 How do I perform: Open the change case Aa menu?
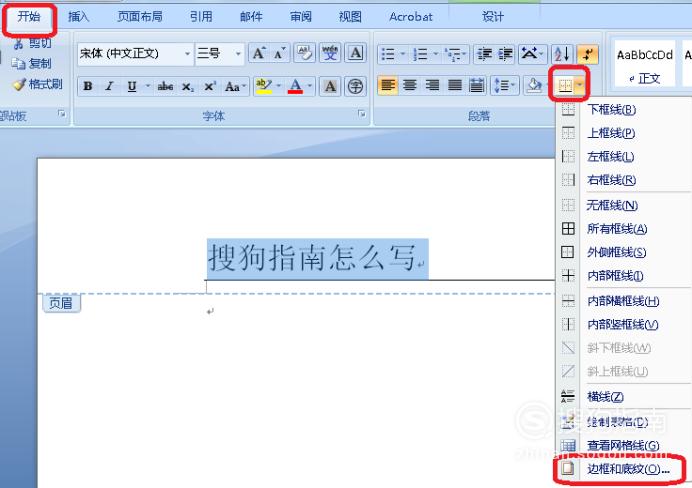(x=235, y=86)
